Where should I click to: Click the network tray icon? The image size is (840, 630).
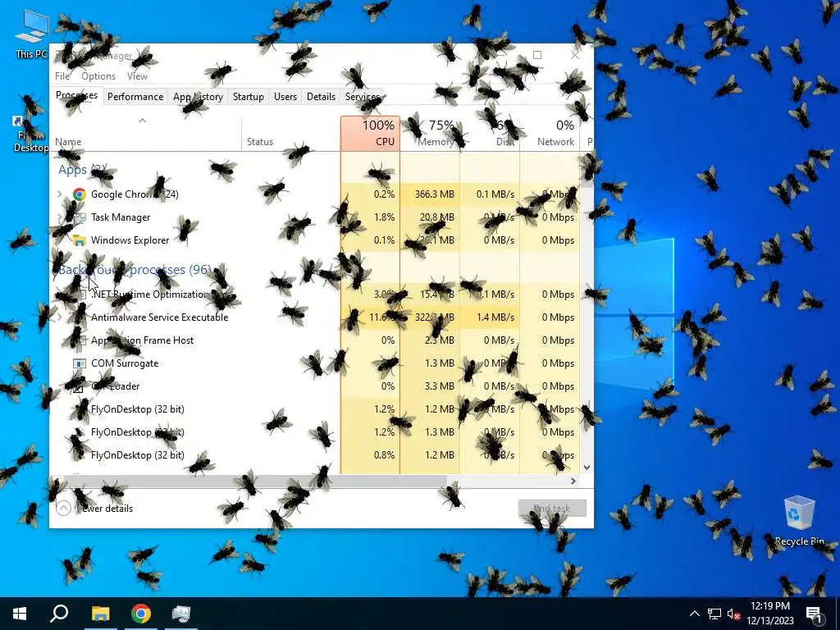714,614
